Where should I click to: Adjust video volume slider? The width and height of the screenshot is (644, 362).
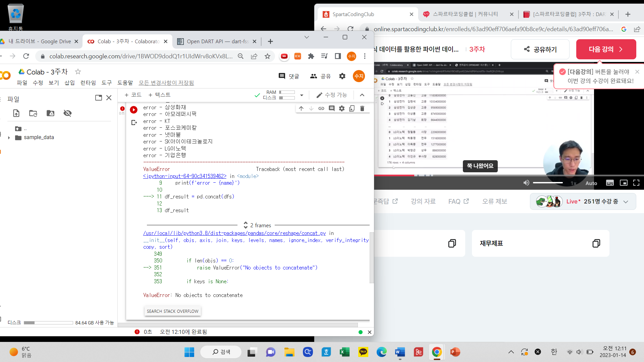548,183
